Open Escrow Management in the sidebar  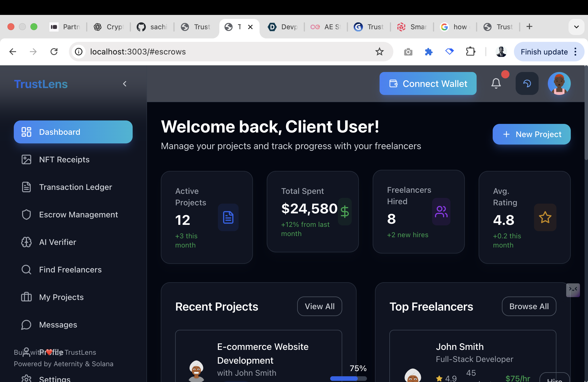(x=78, y=215)
